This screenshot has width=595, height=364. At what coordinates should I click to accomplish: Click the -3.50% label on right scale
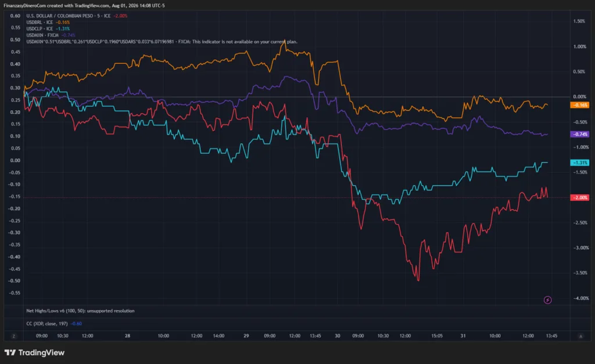(x=580, y=273)
